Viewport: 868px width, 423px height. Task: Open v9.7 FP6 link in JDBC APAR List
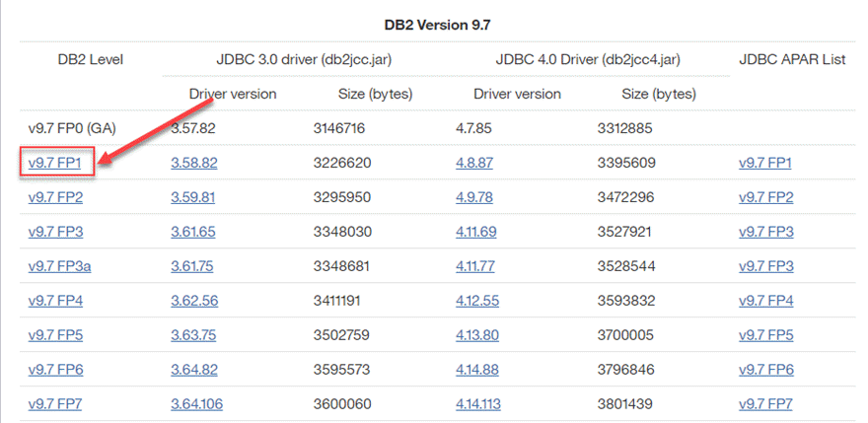tap(766, 370)
